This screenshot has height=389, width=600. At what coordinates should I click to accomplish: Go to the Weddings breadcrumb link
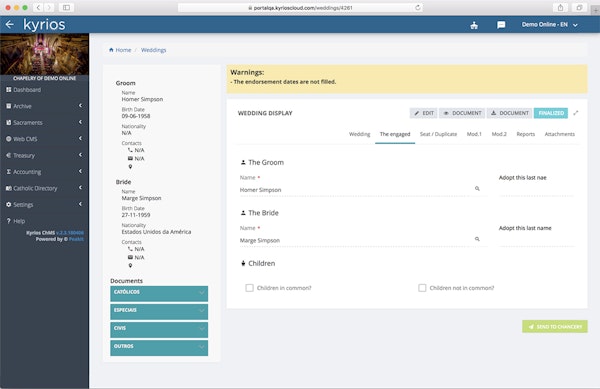point(153,50)
